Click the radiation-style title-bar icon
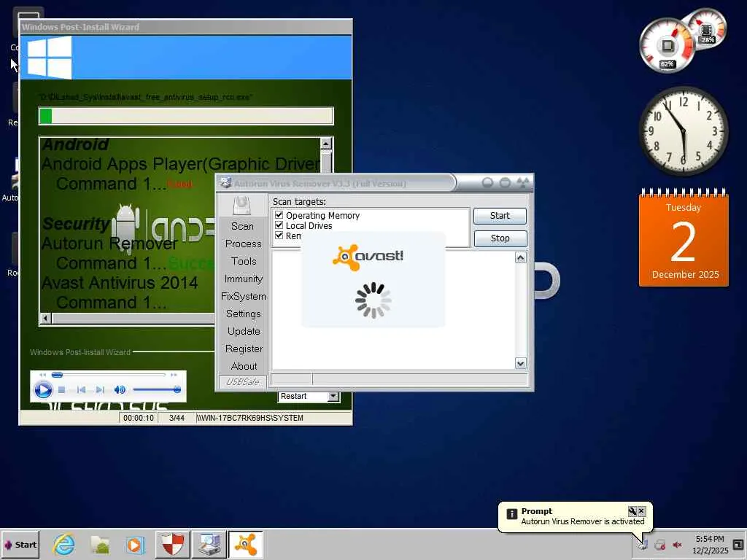This screenshot has height=560, width=747. click(x=522, y=182)
